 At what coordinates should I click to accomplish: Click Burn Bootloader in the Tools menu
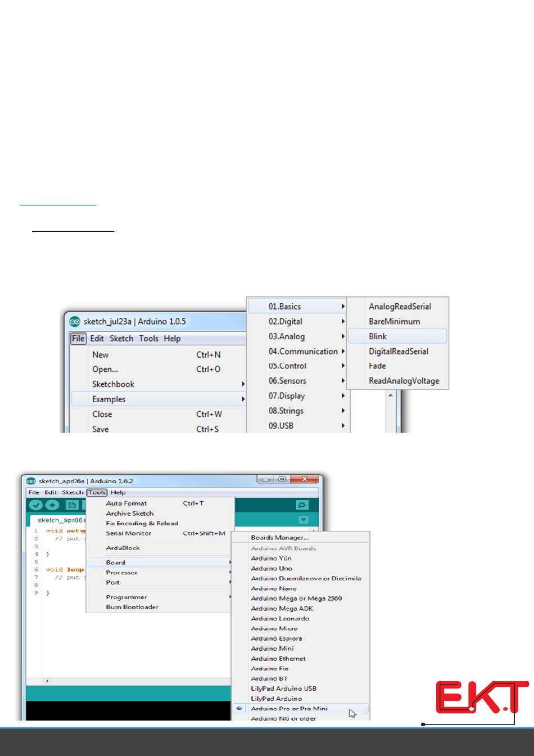tap(132, 607)
